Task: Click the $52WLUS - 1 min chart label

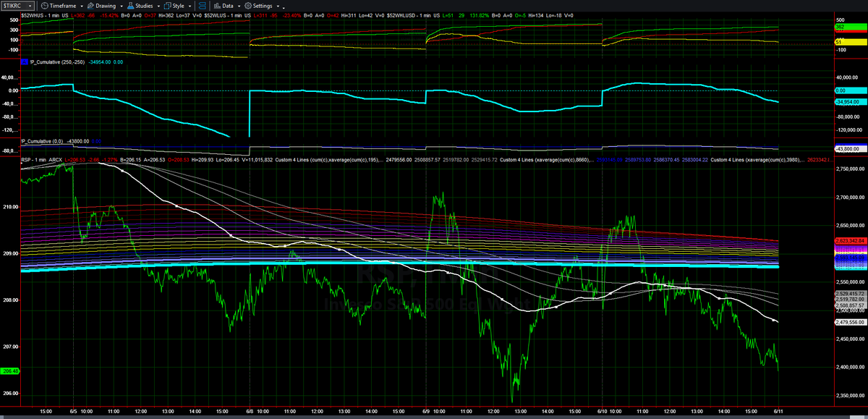Action: click(228, 14)
